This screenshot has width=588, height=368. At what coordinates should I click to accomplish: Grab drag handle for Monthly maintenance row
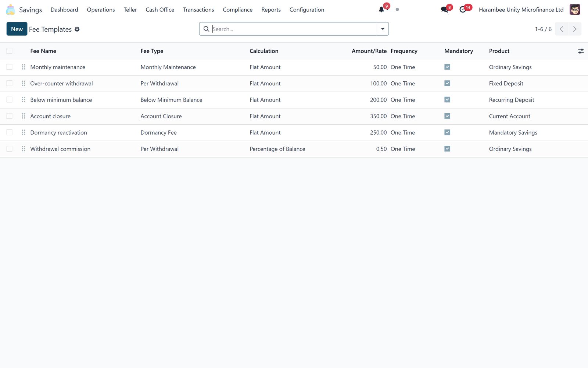[x=24, y=67]
